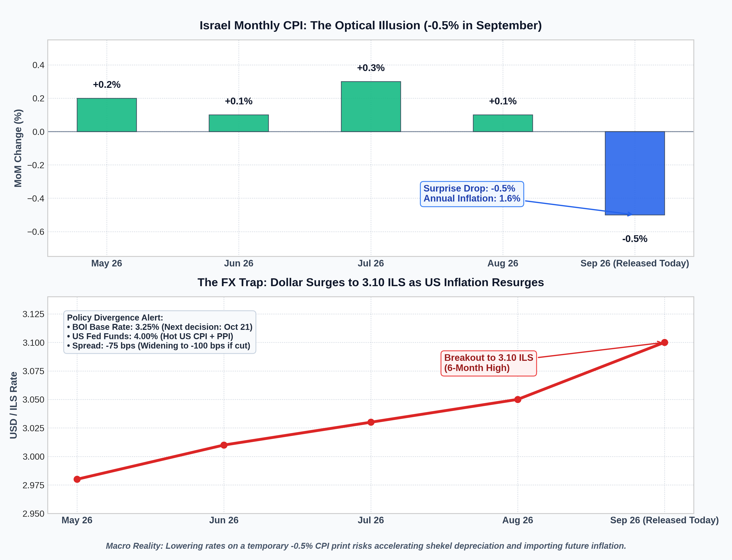732x560 pixels.
Task: Click the 'Policy Divergence Alert:' heading
Action: pyautogui.click(x=115, y=318)
